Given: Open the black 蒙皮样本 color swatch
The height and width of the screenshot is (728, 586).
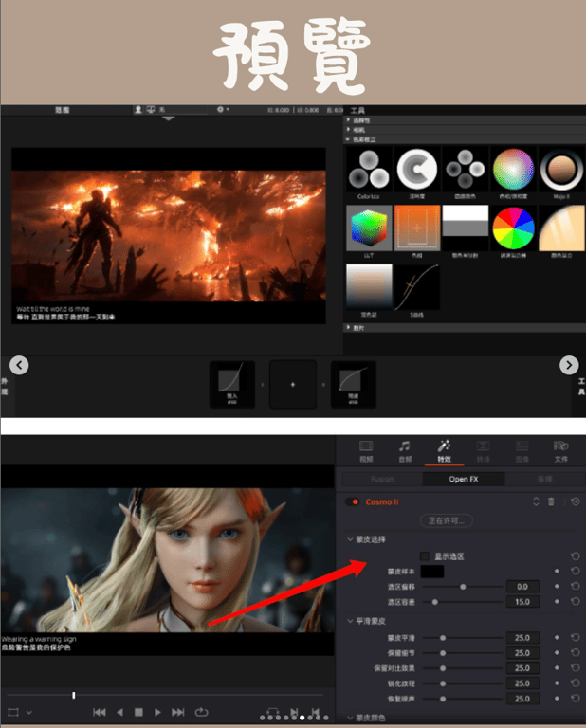Looking at the screenshot, I should pos(431,571).
